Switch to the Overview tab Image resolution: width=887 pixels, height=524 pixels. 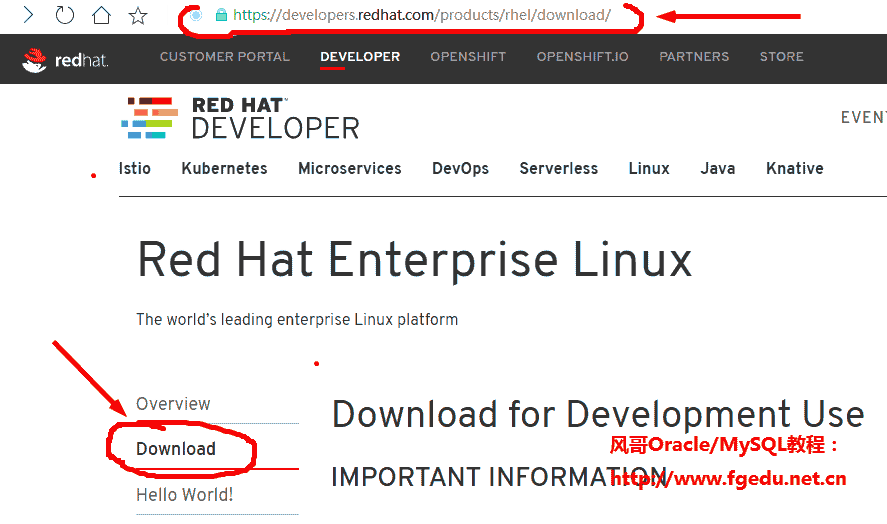(173, 404)
